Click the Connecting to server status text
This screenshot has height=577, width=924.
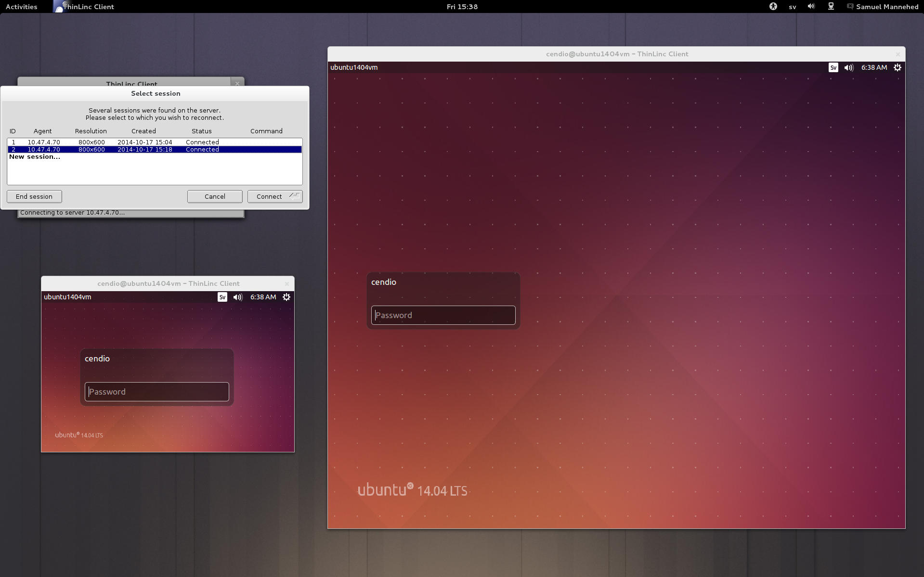(72, 212)
